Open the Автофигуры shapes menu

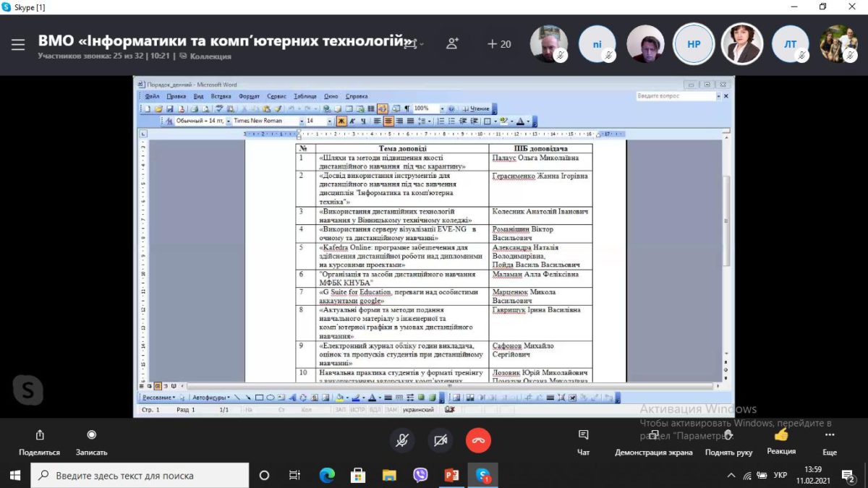coord(211,398)
